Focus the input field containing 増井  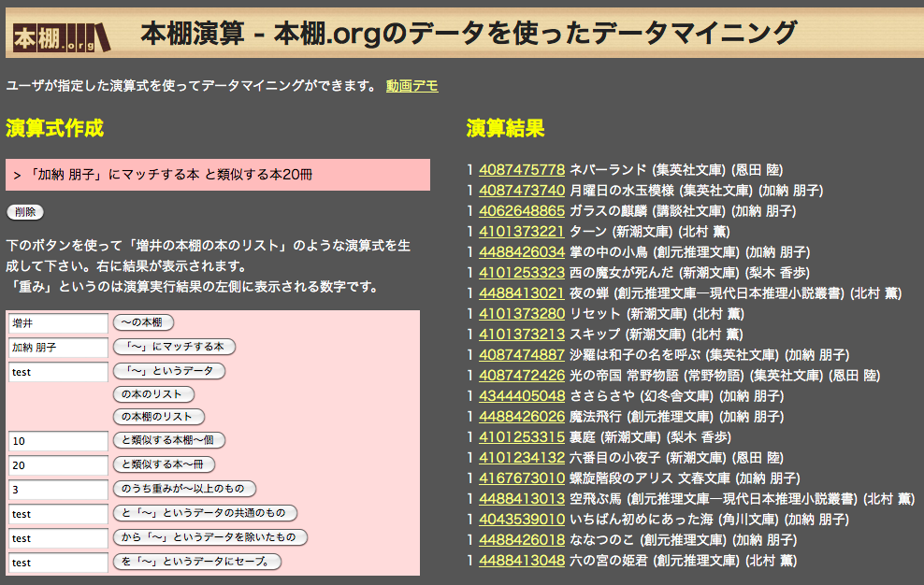pos(58,323)
